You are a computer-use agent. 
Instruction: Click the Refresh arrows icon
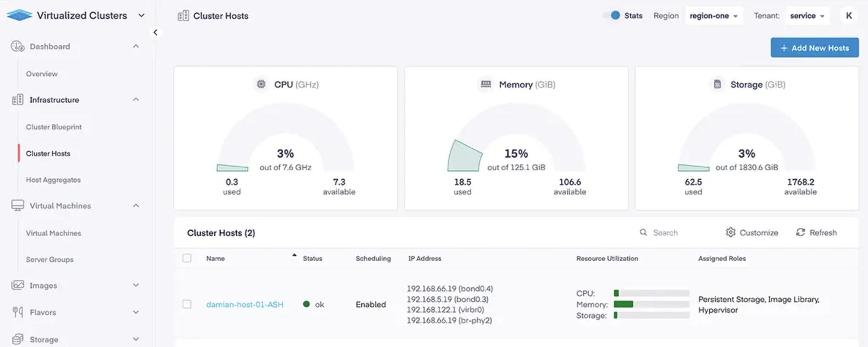point(801,232)
